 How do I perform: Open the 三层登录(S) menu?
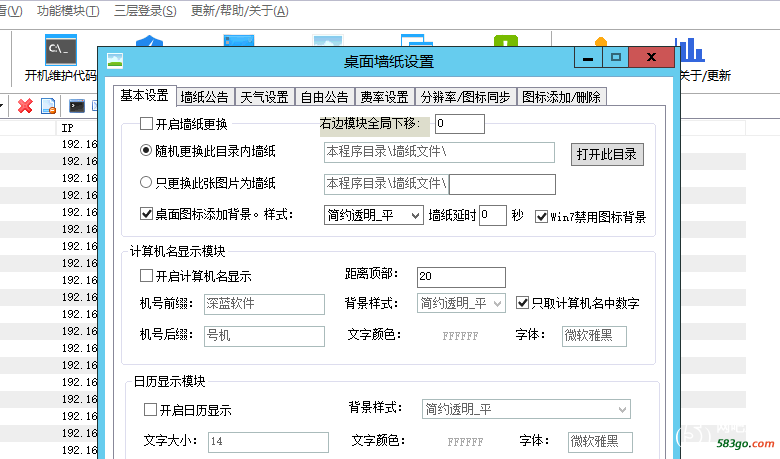145,11
